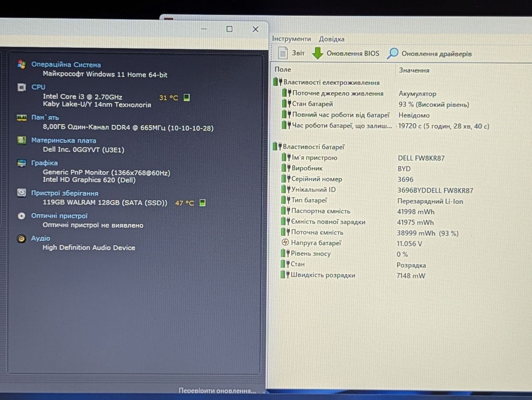
Task: Close the Speccy window
Action: (256, 29)
